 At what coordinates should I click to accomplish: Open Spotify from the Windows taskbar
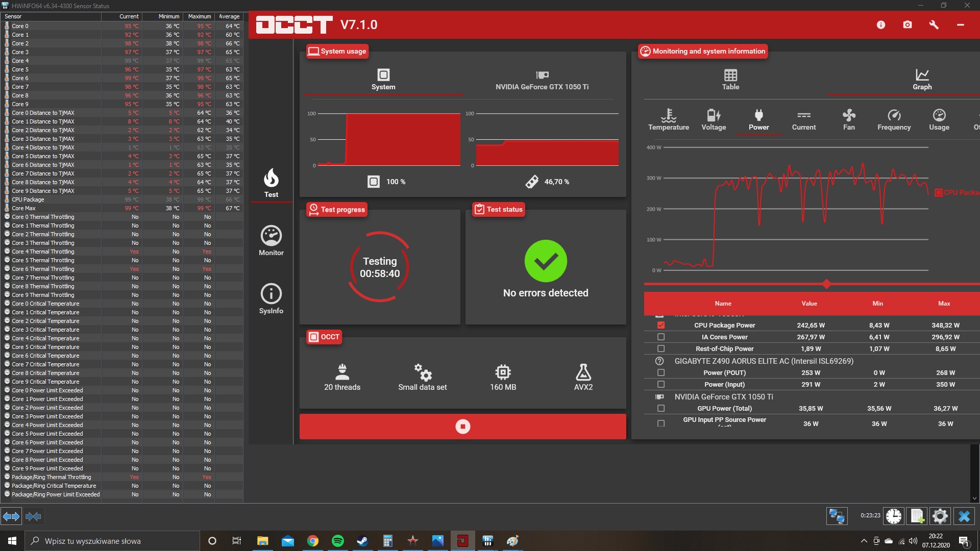tap(337, 541)
